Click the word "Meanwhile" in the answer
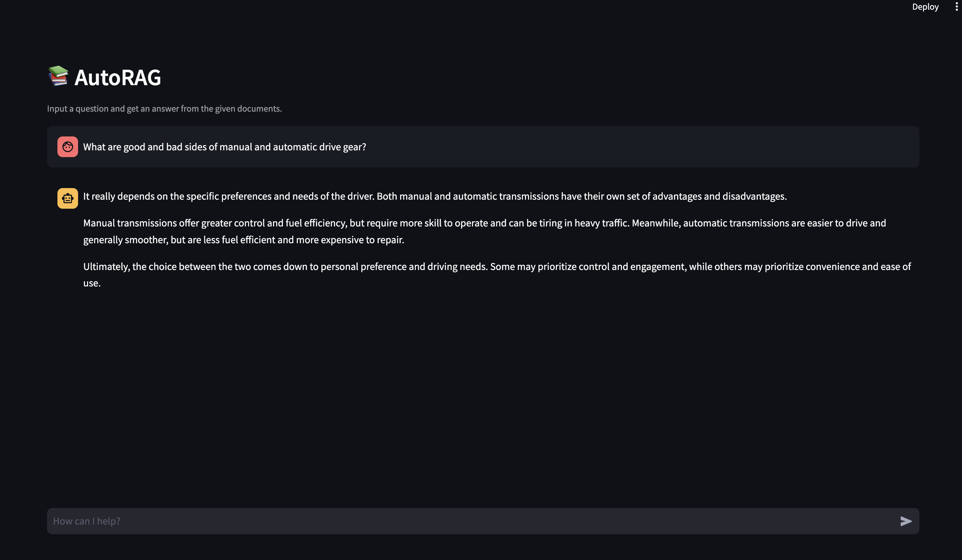Viewport: 962px width, 560px height. 655,223
